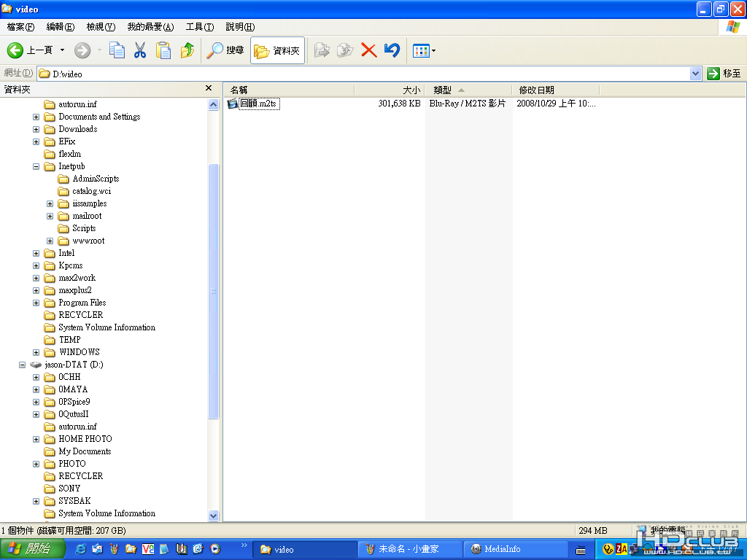Sort by the 大小 column header
Screen dimensions: 747x560
pyautogui.click(x=390, y=90)
